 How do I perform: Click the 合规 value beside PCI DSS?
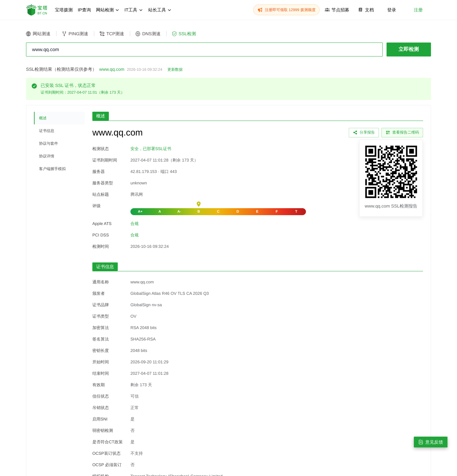(x=135, y=235)
